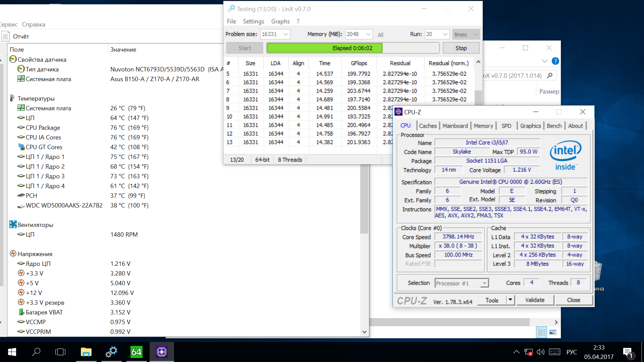Open the Run count dropdown
The image size is (644, 362).
tap(445, 34)
